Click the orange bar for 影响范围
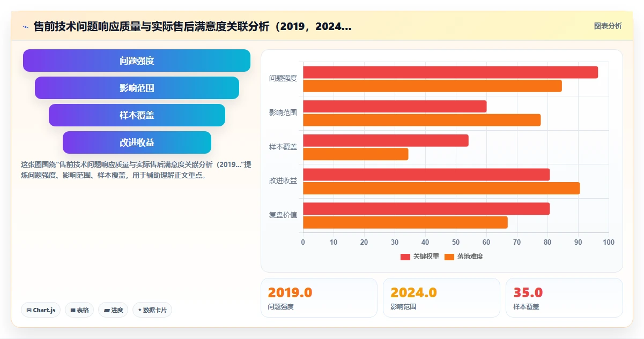644x339 pixels. (422, 120)
